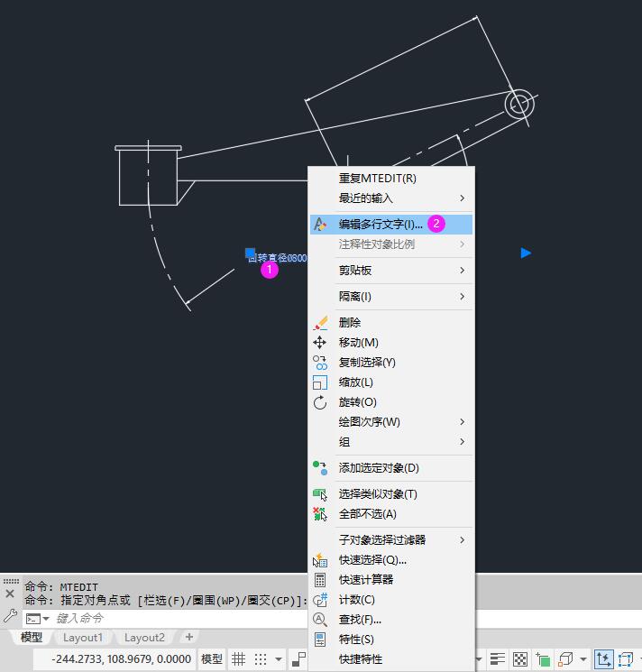Click the 查找(F)... magnifier icon
The image size is (642, 672).
[320, 620]
